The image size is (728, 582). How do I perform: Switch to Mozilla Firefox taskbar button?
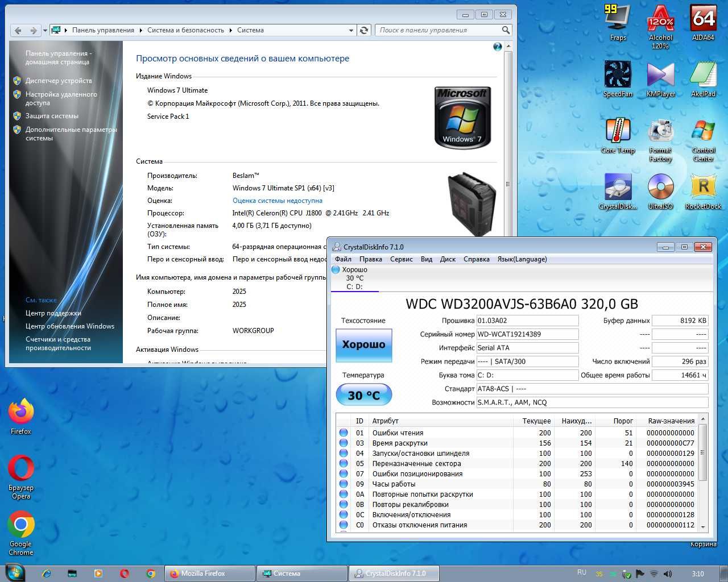click(210, 573)
